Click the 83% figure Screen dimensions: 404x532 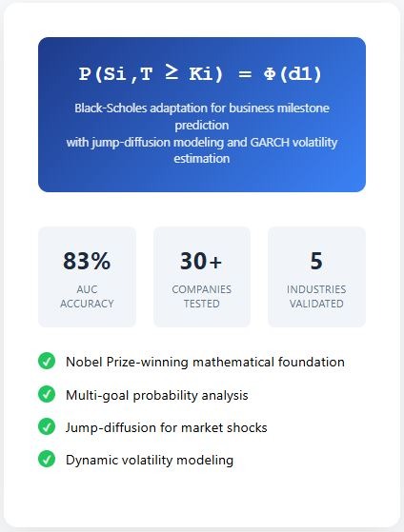(x=87, y=261)
